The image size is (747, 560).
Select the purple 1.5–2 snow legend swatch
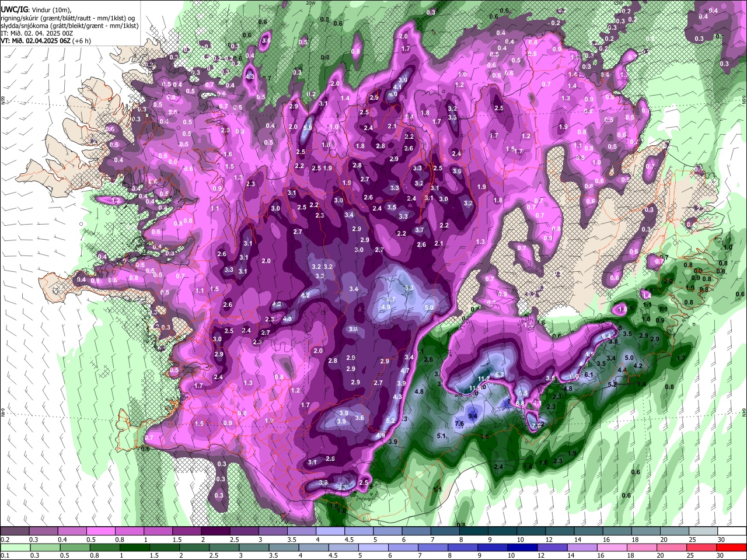tap(186, 531)
